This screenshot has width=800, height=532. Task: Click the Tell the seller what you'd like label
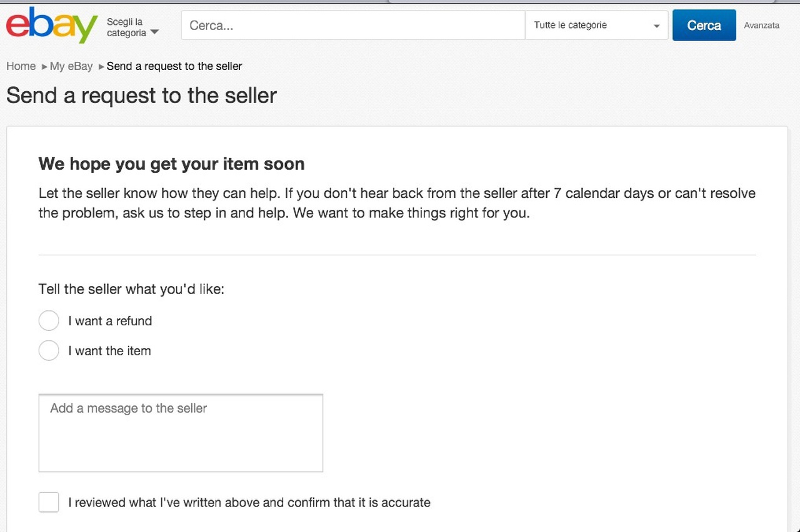click(x=131, y=289)
